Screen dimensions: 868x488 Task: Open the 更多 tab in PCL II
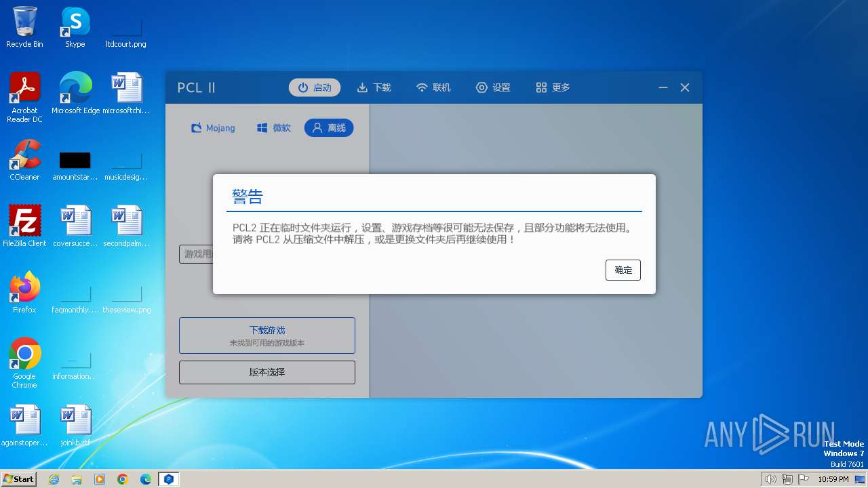[553, 87]
